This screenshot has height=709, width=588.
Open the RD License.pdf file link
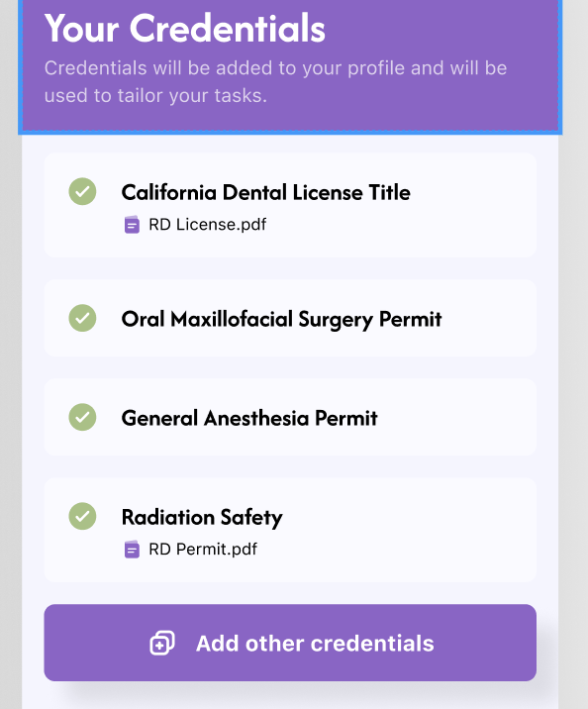pos(208,224)
